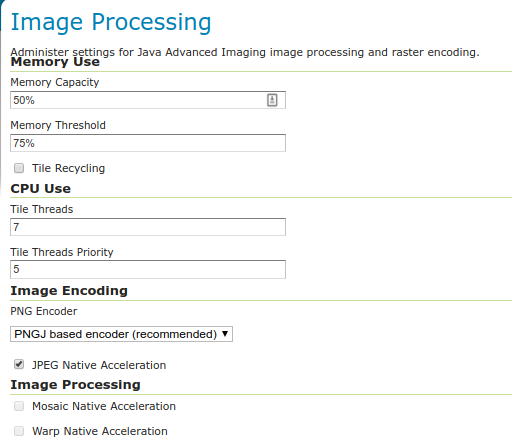Click the PNG Encoder label
The height and width of the screenshot is (442, 512).
tap(44, 311)
